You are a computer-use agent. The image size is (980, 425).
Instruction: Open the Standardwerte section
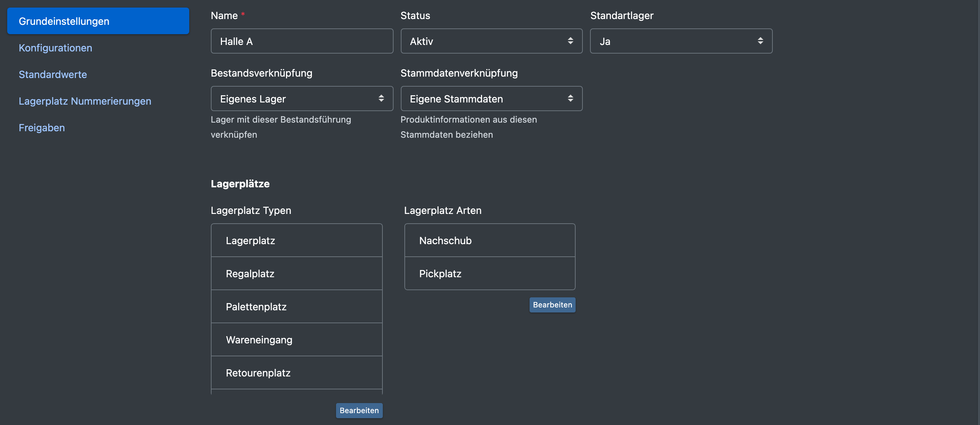point(53,74)
